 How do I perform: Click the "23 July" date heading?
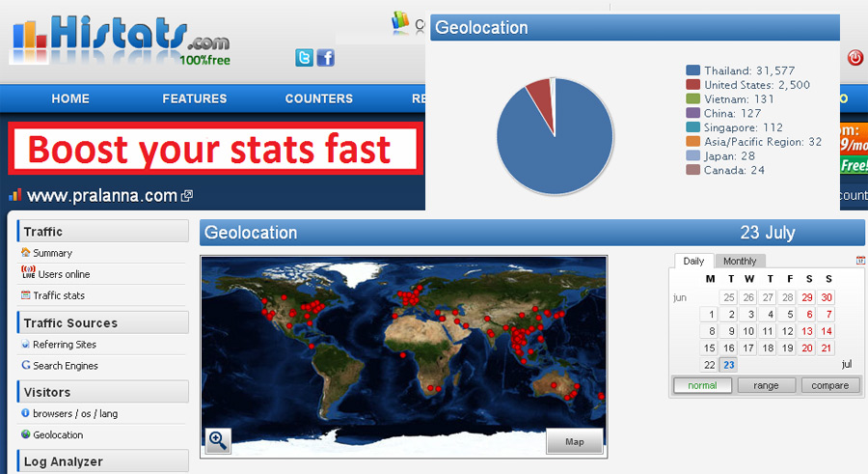pyautogui.click(x=768, y=233)
